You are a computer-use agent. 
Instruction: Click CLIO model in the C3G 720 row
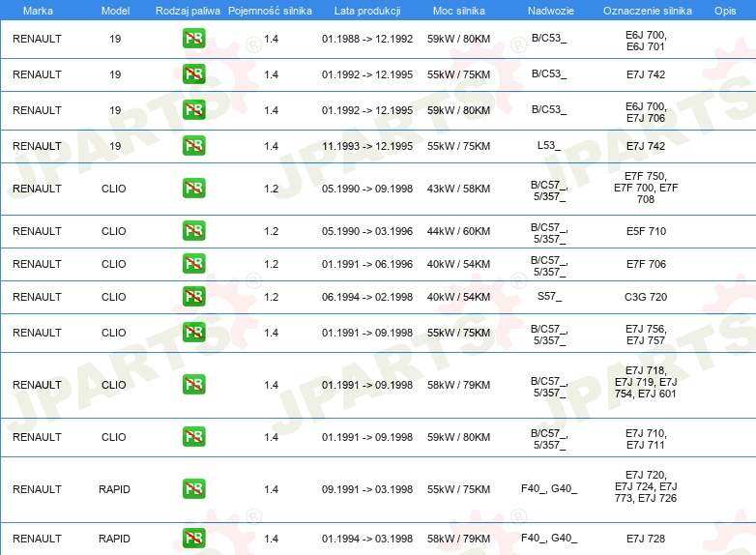click(114, 297)
